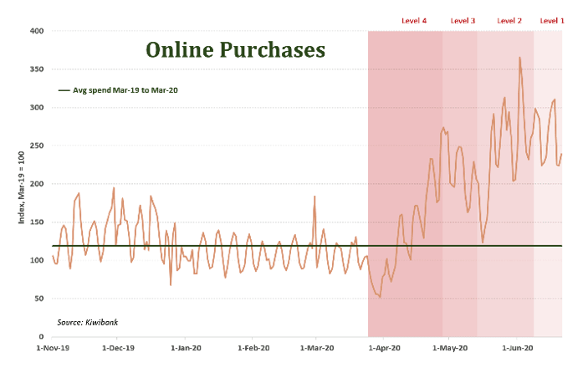
Task: Click the dark green legend line swatch
Action: click(x=64, y=89)
